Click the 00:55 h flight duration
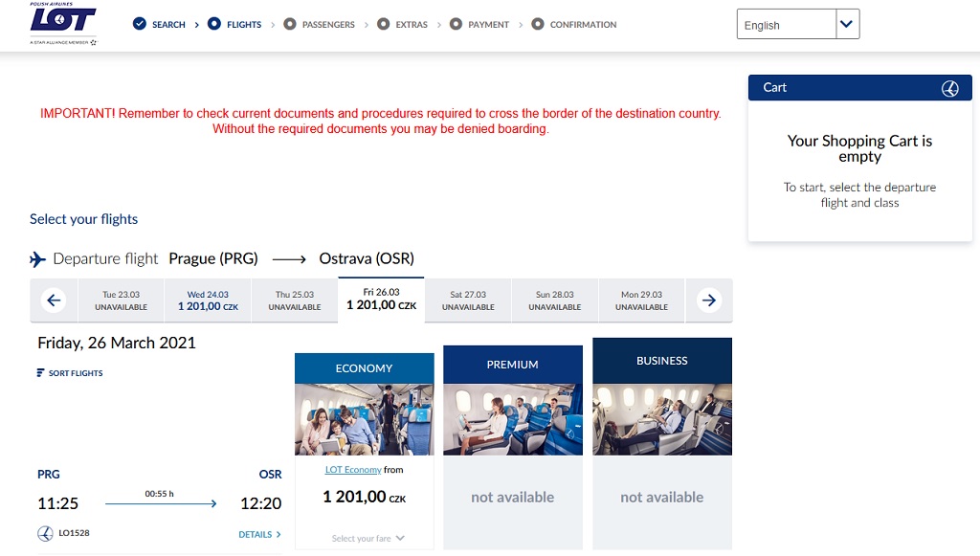Screen dimensions: 980x556 point(160,494)
